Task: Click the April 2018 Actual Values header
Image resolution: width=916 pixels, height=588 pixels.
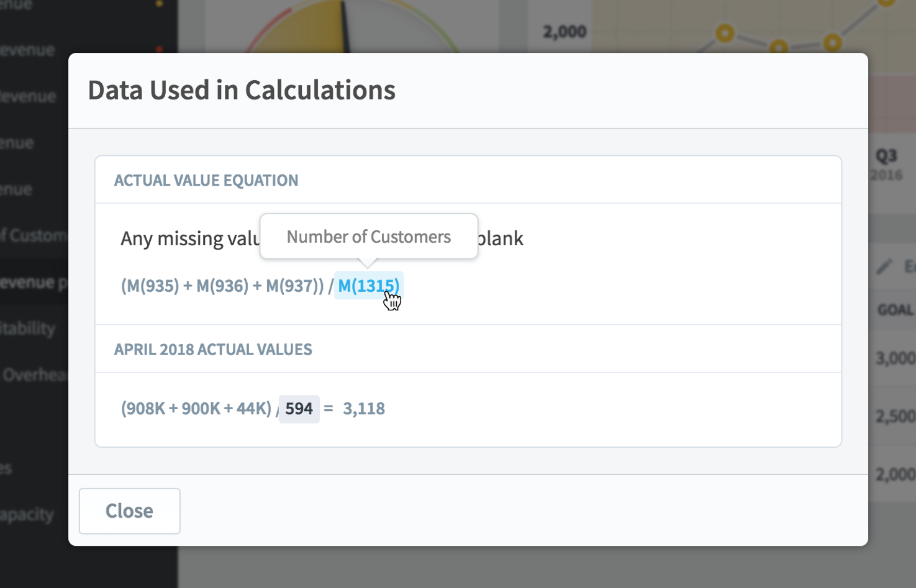Action: [213, 349]
